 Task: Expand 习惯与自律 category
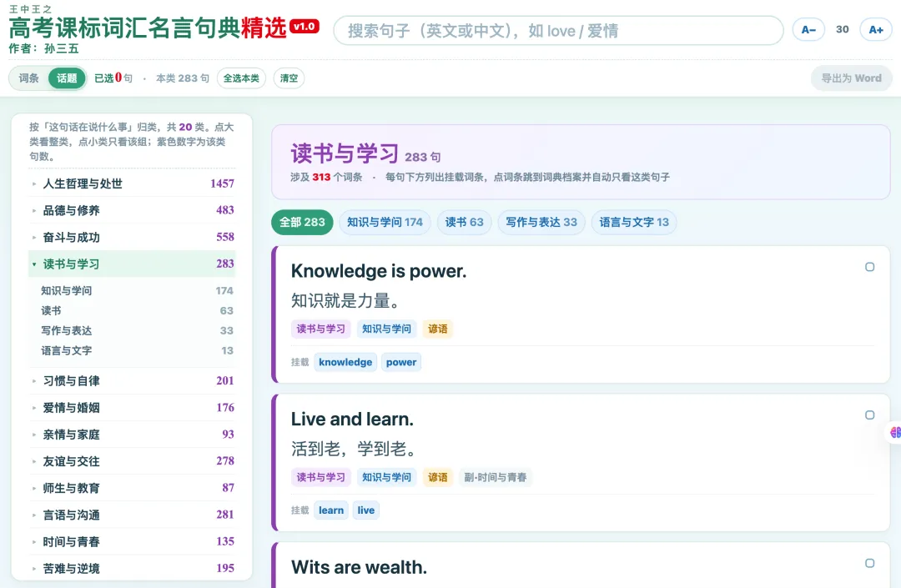[132, 380]
